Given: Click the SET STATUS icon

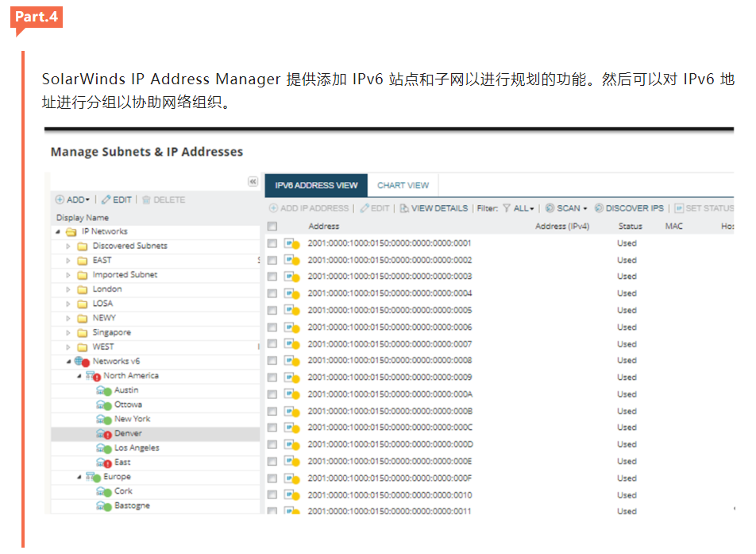Looking at the screenshot, I should (x=679, y=208).
